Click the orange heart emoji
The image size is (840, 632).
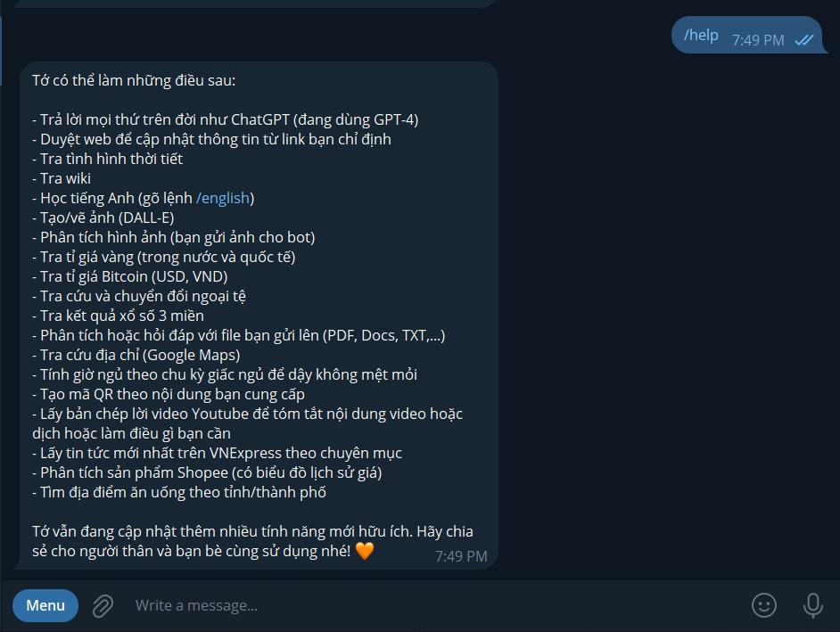pyautogui.click(x=365, y=551)
